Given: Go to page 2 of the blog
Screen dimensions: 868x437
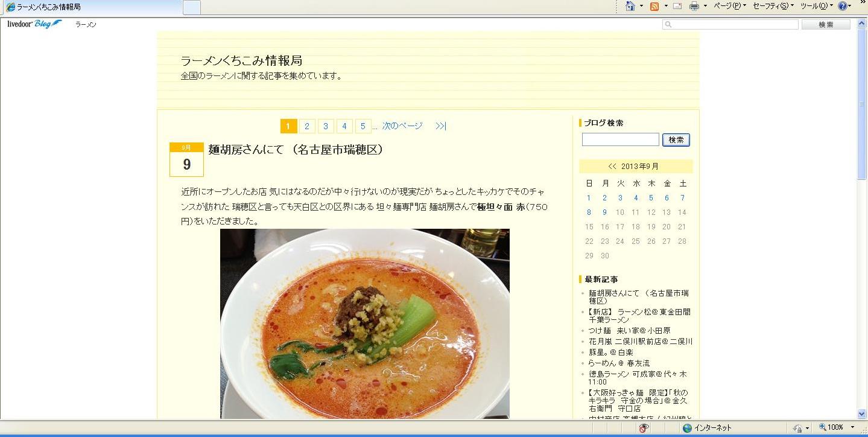Looking at the screenshot, I should (x=306, y=126).
